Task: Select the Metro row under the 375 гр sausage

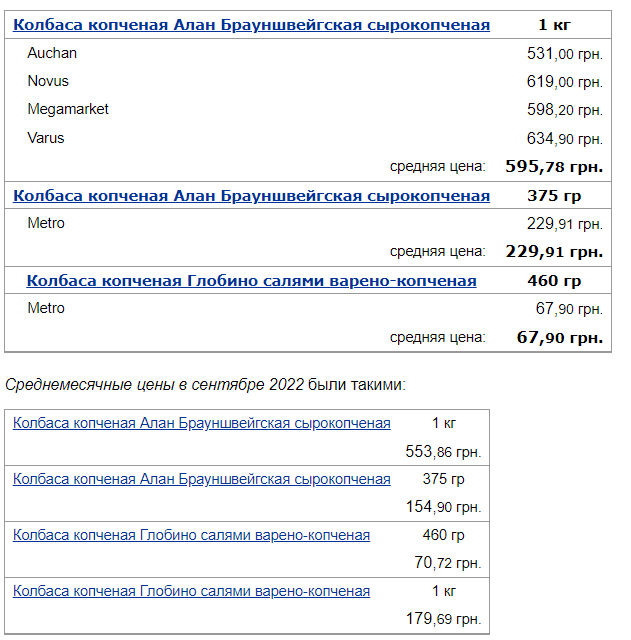Action: pos(308,223)
